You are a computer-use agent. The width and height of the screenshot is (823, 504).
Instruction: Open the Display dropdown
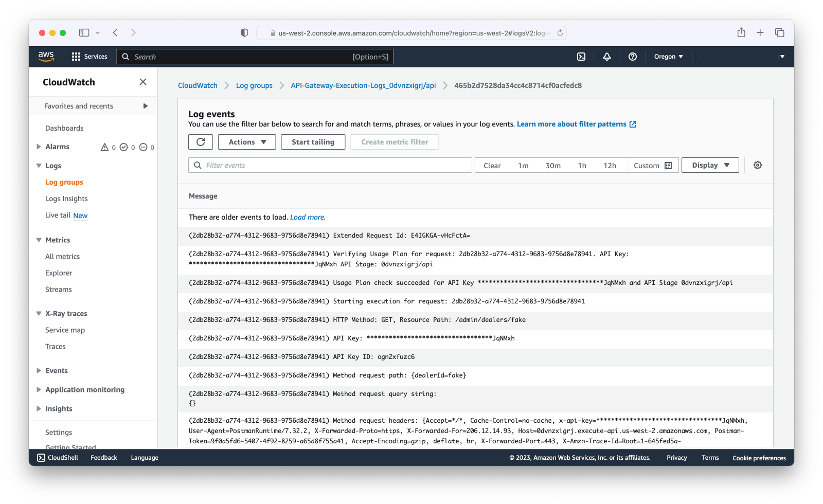coord(710,165)
